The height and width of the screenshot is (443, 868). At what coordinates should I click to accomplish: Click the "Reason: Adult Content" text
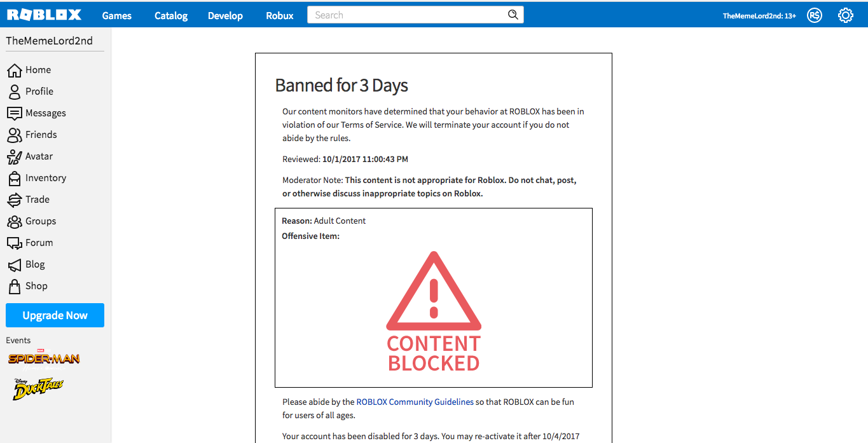coord(324,221)
